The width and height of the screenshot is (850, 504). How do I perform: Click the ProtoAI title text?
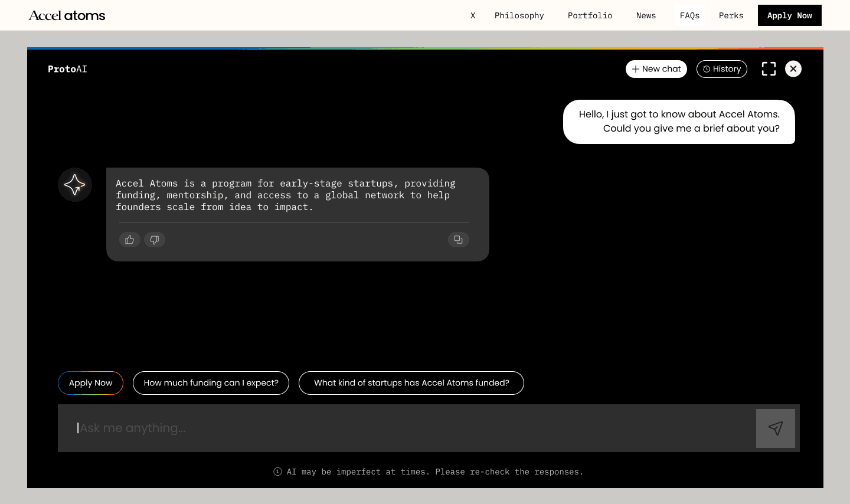pos(67,69)
